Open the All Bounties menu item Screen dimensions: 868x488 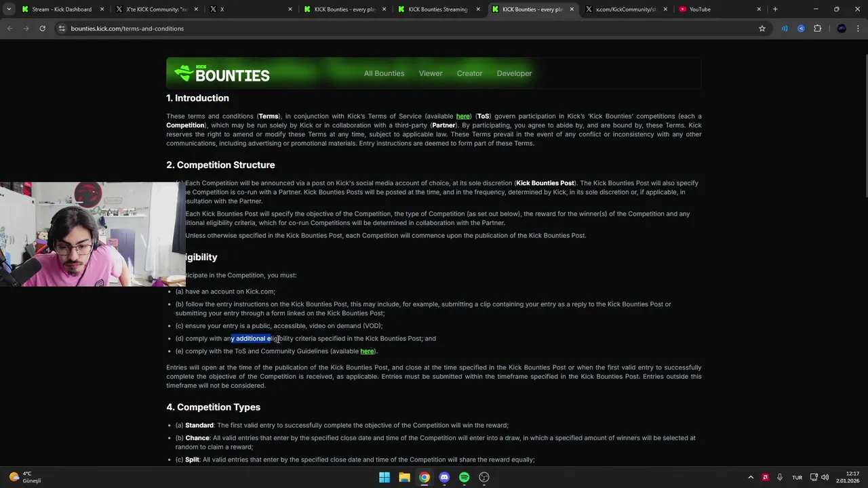tap(384, 73)
